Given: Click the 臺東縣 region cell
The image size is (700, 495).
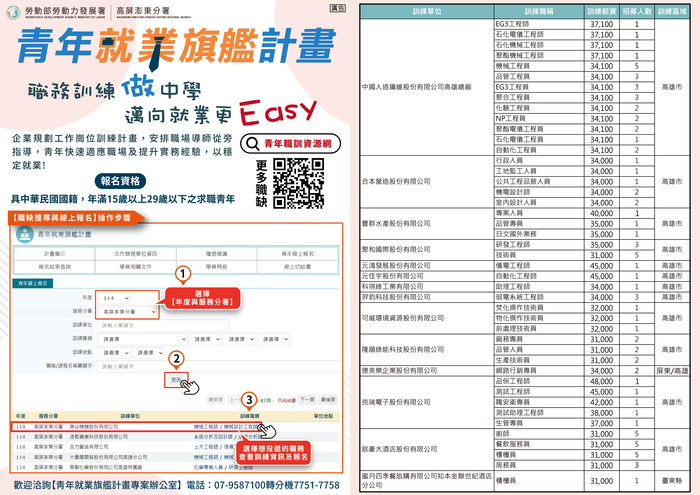Looking at the screenshot, I should (x=672, y=481).
